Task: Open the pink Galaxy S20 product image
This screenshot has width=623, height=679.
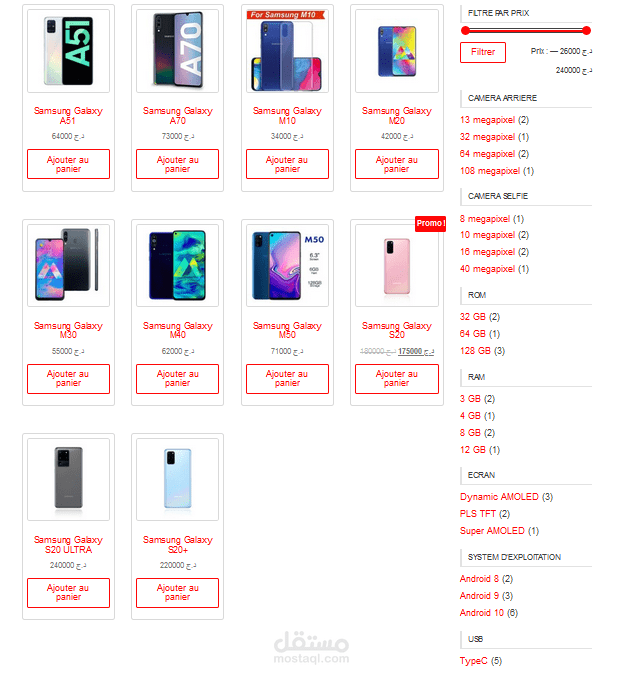Action: (397, 265)
